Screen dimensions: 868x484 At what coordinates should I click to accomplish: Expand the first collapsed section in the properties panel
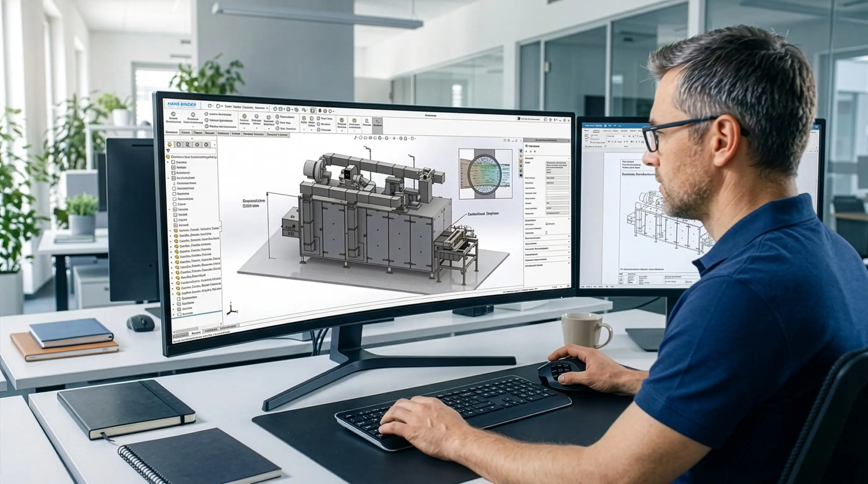(x=547, y=238)
